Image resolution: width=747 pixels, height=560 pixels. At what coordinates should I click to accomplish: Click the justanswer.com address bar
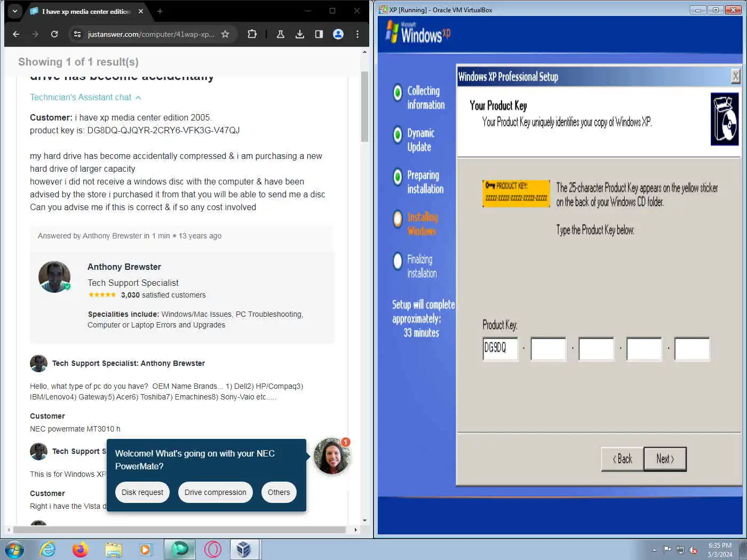coord(151,34)
